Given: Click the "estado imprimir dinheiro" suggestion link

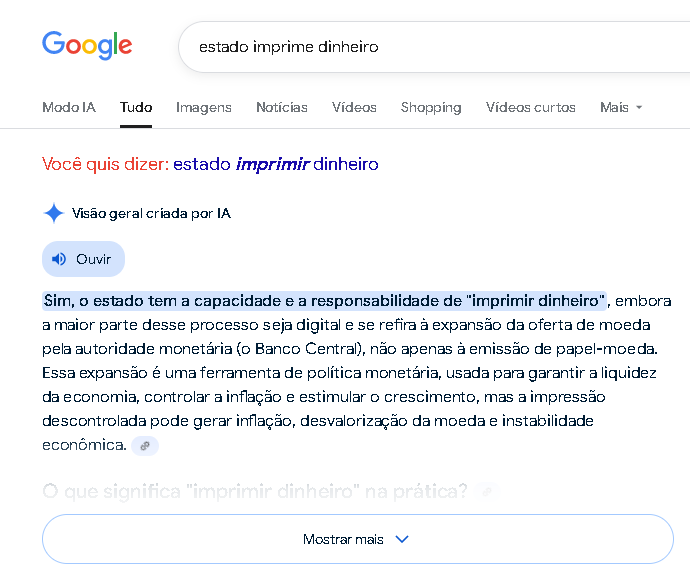Looking at the screenshot, I should point(276,164).
